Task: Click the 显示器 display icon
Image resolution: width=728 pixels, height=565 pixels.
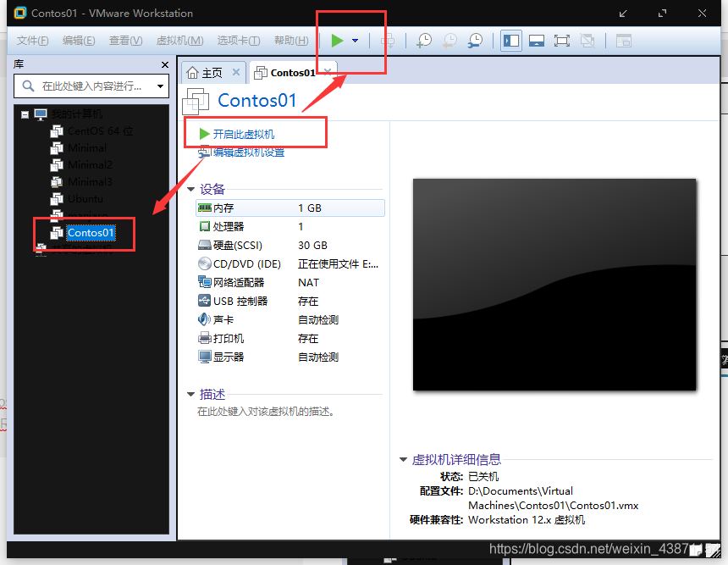Action: pyautogui.click(x=204, y=357)
